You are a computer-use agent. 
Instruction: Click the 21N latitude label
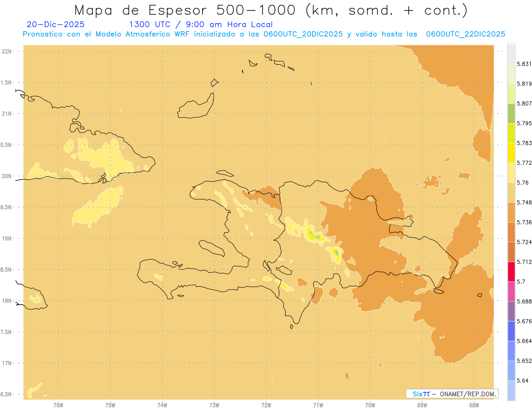click(6, 114)
